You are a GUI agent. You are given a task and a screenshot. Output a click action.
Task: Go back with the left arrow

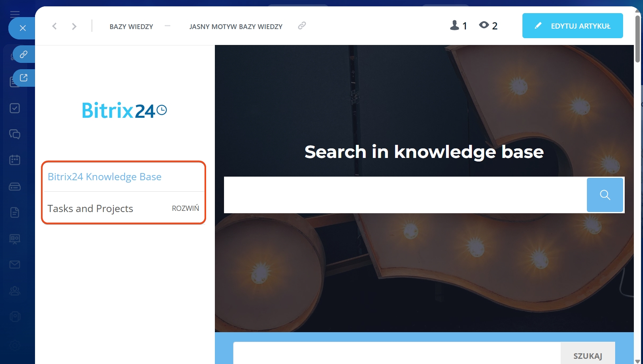(x=55, y=26)
